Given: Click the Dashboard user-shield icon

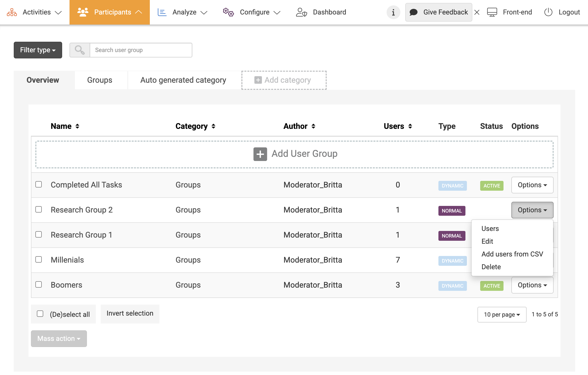Looking at the screenshot, I should [x=301, y=12].
